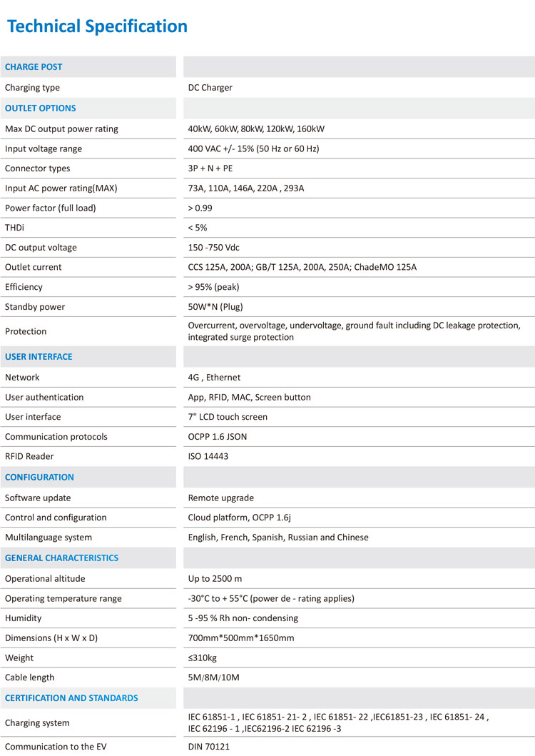Click the CONFIGURATION section header

click(x=39, y=477)
